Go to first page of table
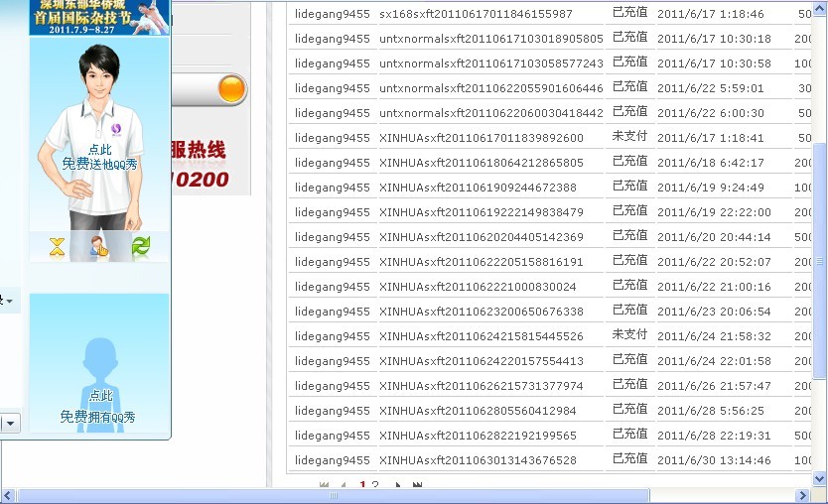Screen dimensions: 828x504 pos(325,485)
